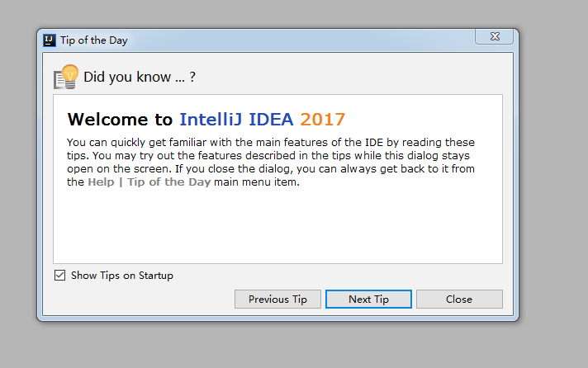Click the Close button
Screen dimensions: 588x368
click(x=459, y=299)
